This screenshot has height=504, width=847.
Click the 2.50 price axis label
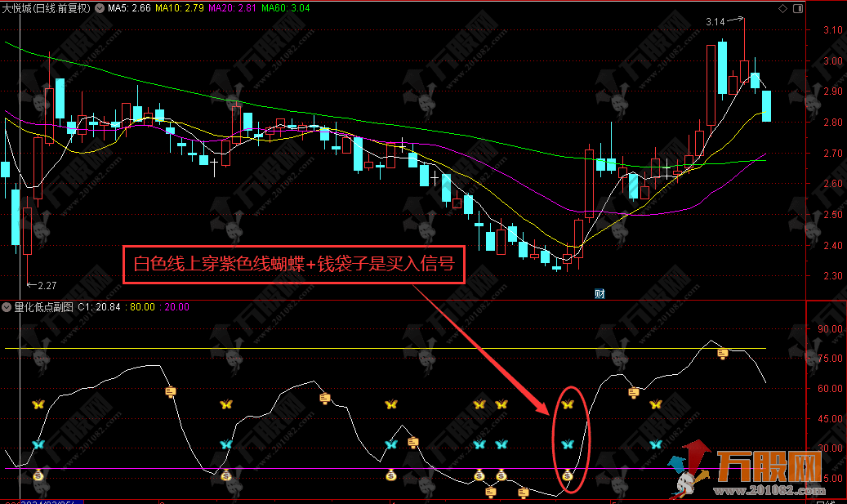(x=833, y=215)
